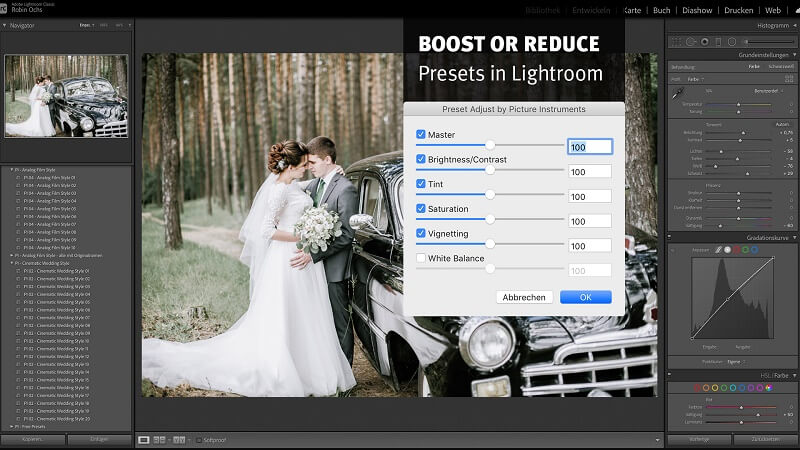Image resolution: width=800 pixels, height=450 pixels.
Task: Collapse the Grundeinstellungen panel
Action: pyautogui.click(x=794, y=55)
